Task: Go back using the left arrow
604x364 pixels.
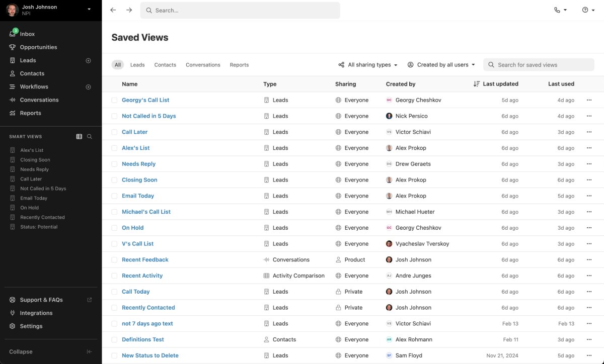Action: (113, 10)
